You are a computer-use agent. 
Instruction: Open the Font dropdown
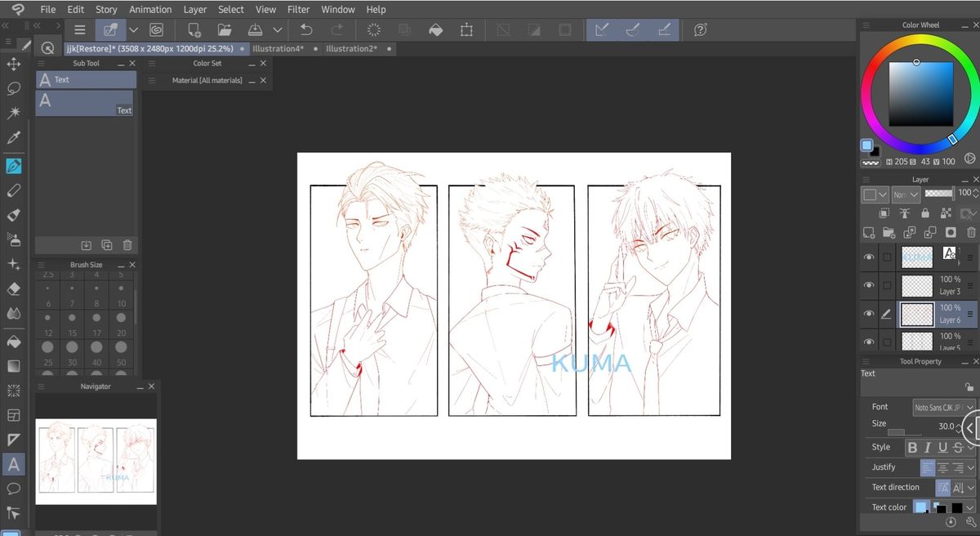(944, 407)
